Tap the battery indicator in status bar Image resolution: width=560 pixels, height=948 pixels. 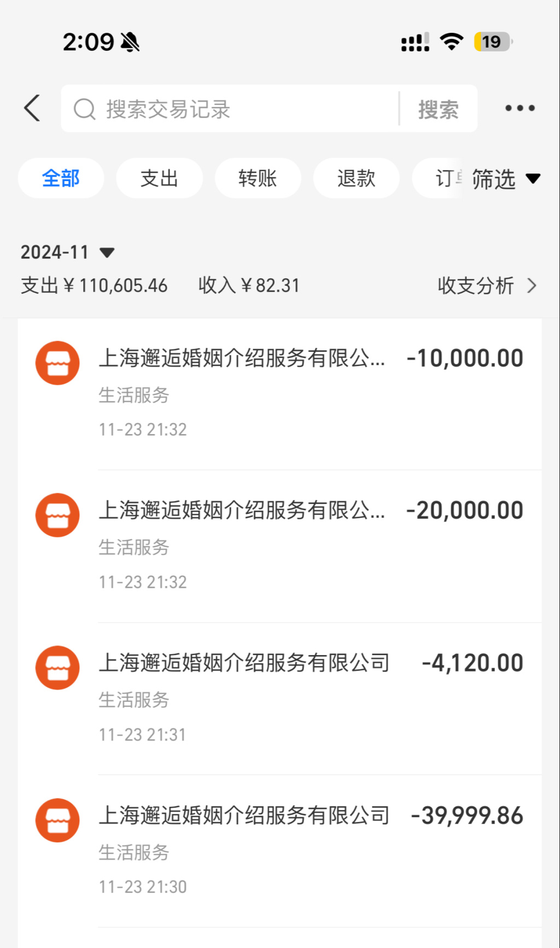click(493, 42)
